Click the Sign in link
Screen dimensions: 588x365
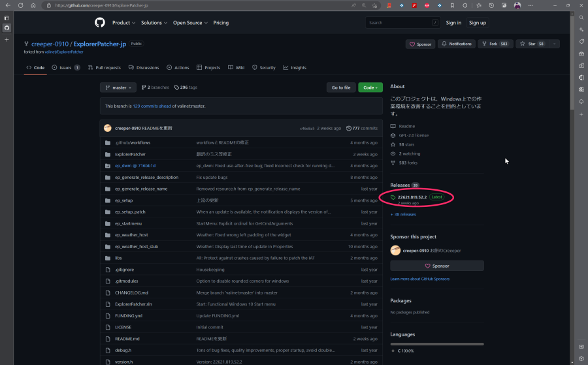(x=453, y=22)
